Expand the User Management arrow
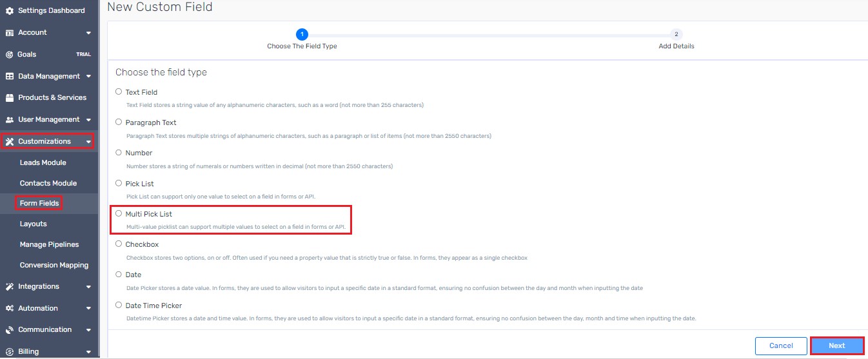This screenshot has width=868, height=359. (x=88, y=120)
